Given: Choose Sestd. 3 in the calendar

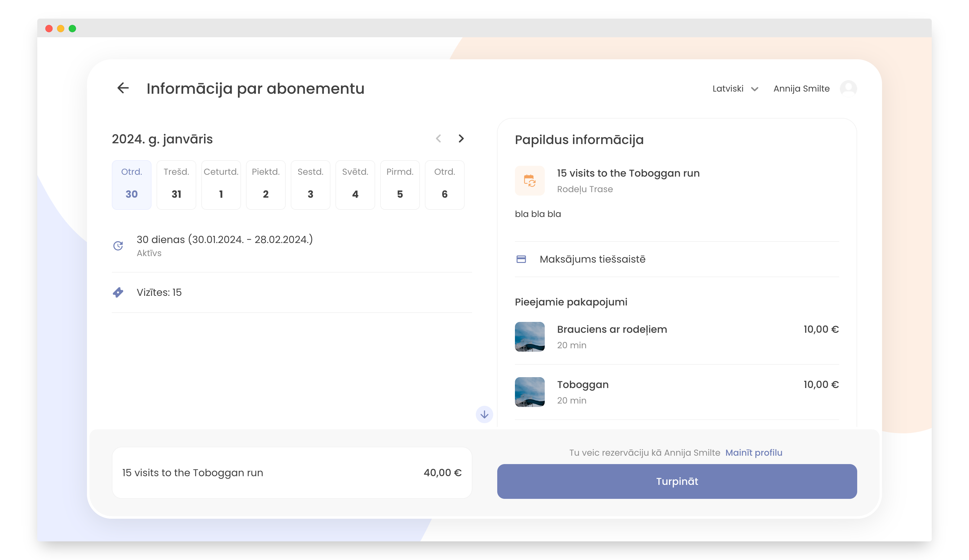Looking at the screenshot, I should [310, 185].
